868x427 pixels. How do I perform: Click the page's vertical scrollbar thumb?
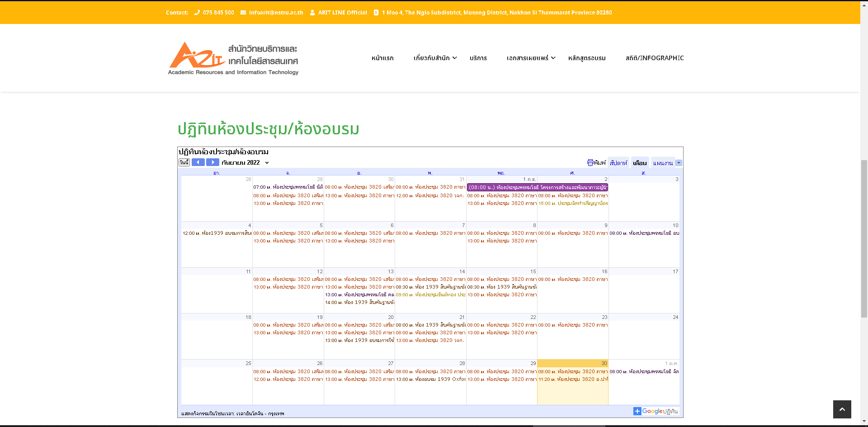tap(864, 239)
